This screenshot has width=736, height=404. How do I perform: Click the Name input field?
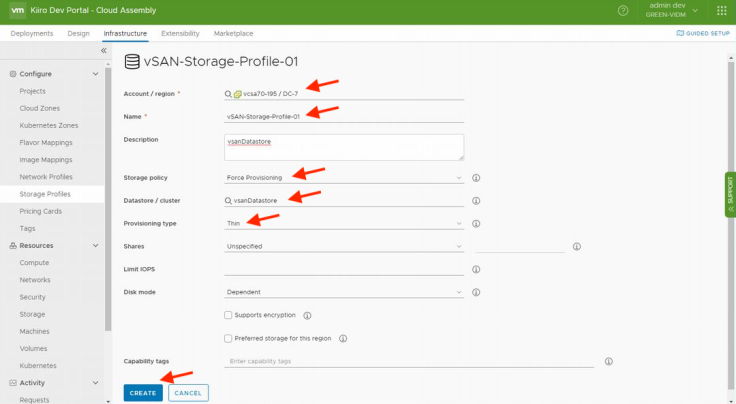tap(344, 116)
